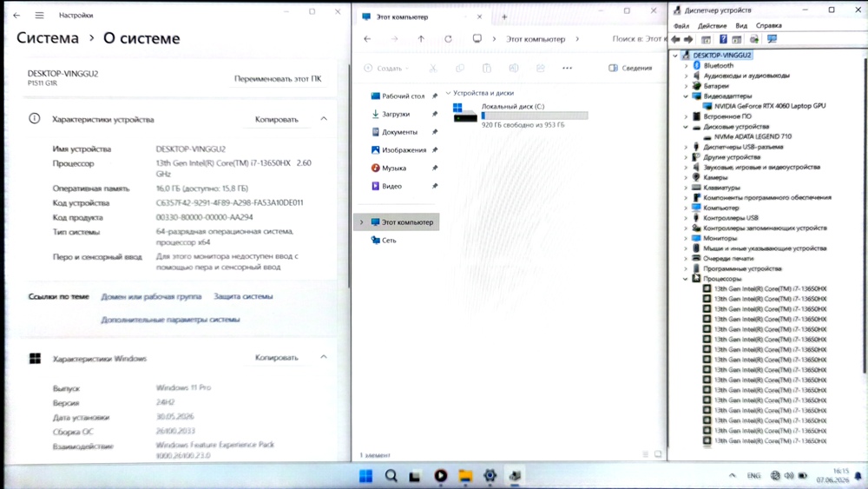Open Settings hamburger navigation menu

(x=39, y=16)
